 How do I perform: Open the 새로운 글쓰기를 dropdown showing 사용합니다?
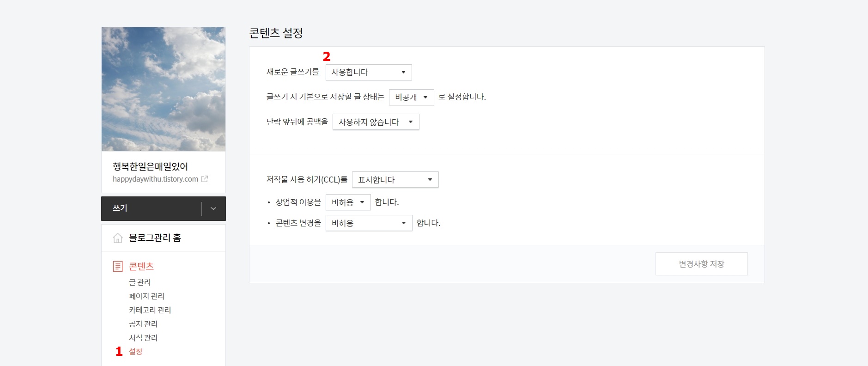coord(369,72)
